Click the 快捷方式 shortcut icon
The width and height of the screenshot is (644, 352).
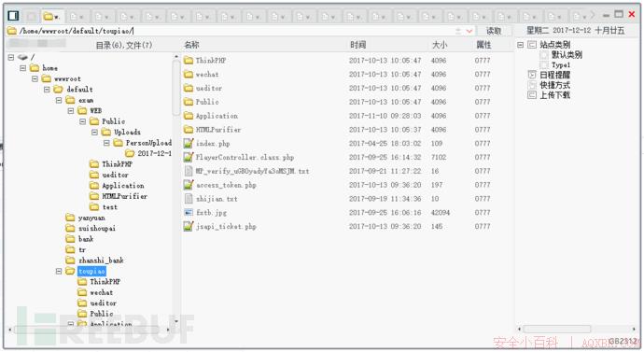[532, 85]
